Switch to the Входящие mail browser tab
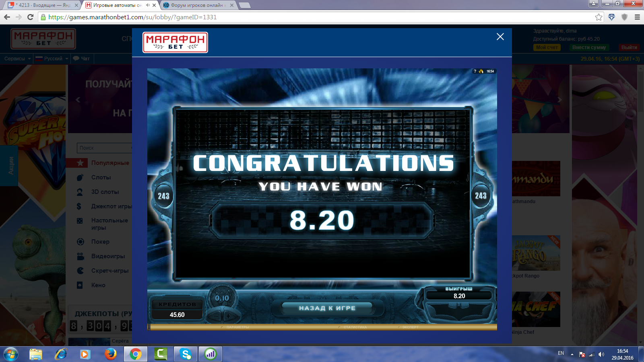The image size is (644, 362). (42, 5)
